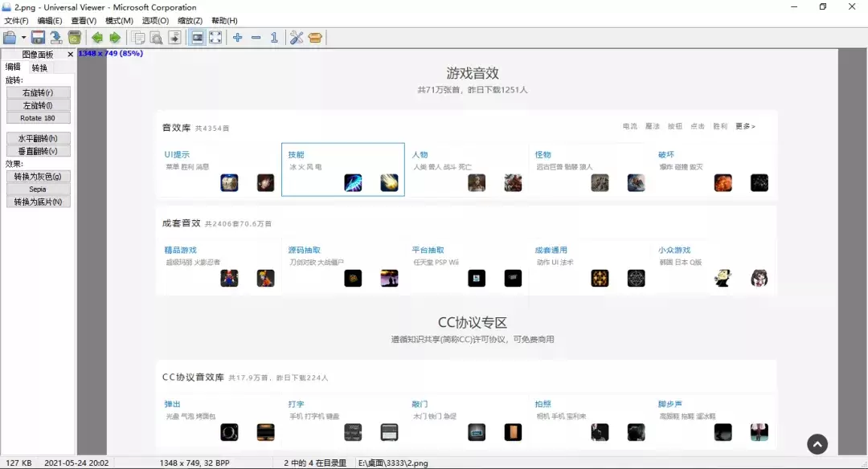This screenshot has width=868, height=469.
Task: Flip image with 垂直翻转(v) button
Action: pos(39,151)
